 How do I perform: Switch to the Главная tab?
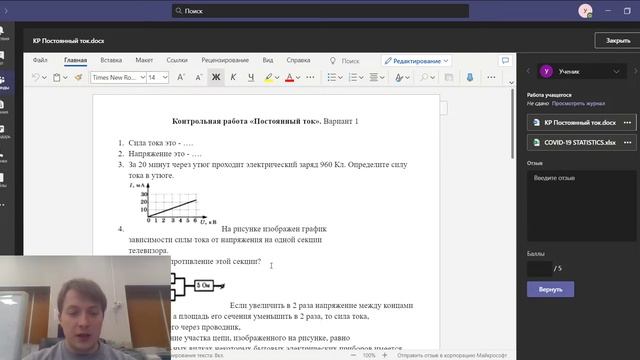pos(76,60)
